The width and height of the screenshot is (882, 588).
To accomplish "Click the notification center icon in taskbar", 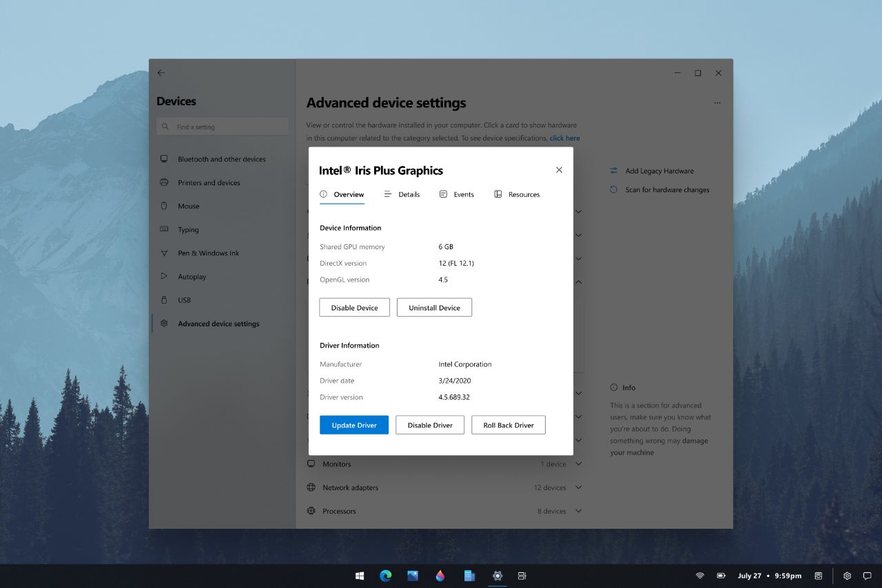I will click(x=868, y=576).
